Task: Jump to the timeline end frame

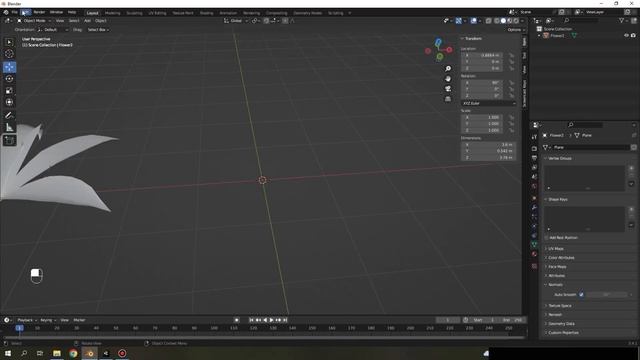Action: (285, 320)
